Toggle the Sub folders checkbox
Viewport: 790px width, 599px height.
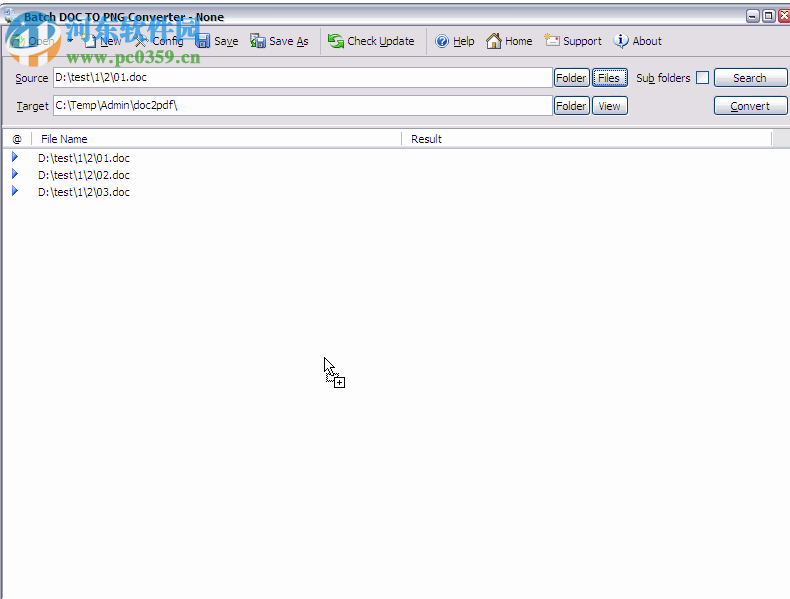[702, 78]
